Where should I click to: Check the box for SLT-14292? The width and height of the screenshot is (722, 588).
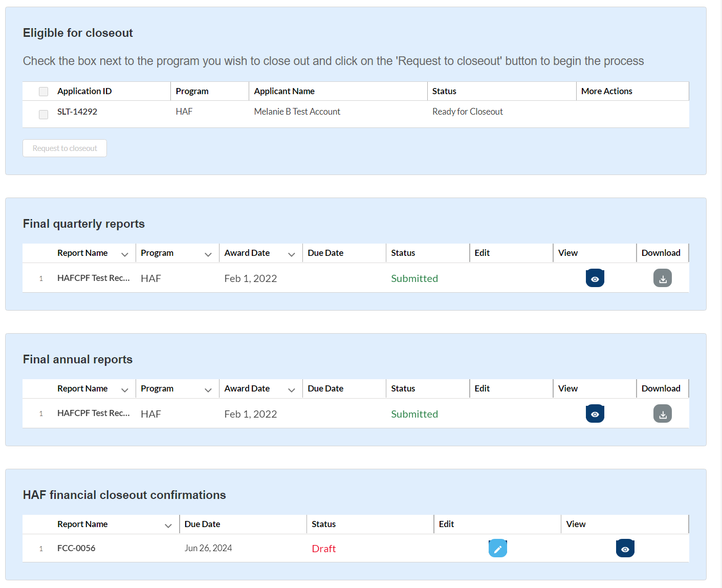43,114
